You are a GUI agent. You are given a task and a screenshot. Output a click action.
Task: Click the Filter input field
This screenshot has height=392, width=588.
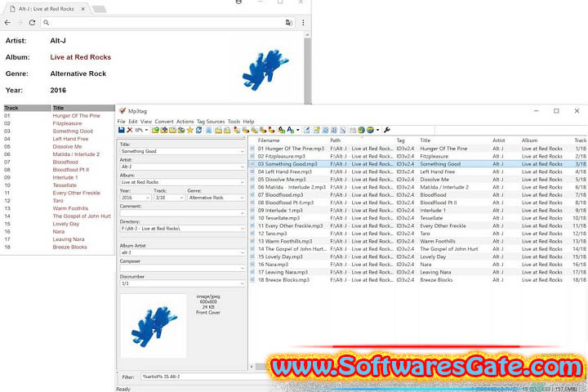(x=204, y=376)
